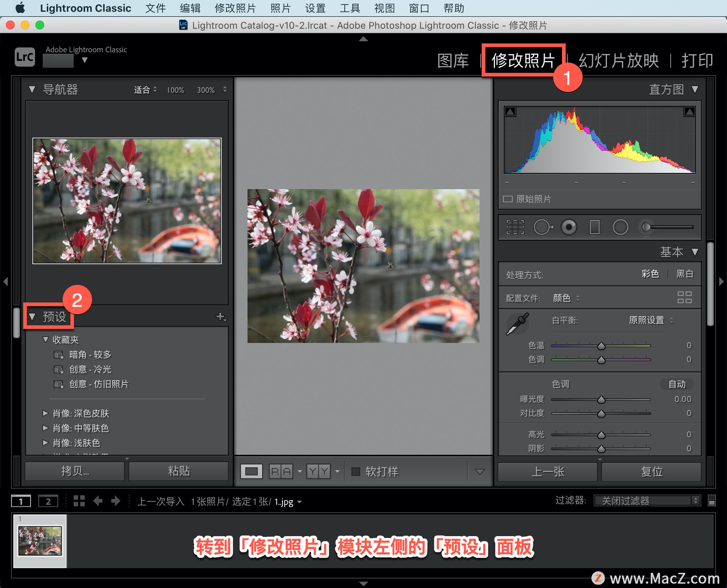Screen dimensions: 727x588
Task: Open the 白平衡 原照设置 dropdown
Action: [651, 320]
